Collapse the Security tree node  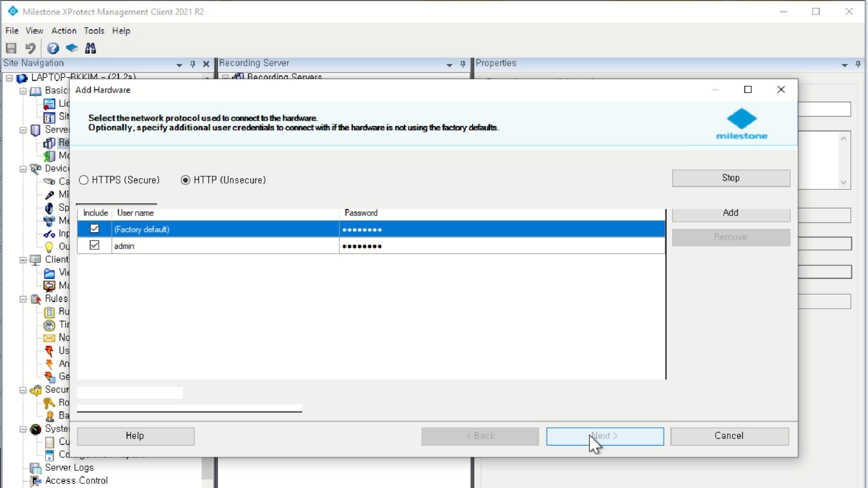click(x=23, y=390)
